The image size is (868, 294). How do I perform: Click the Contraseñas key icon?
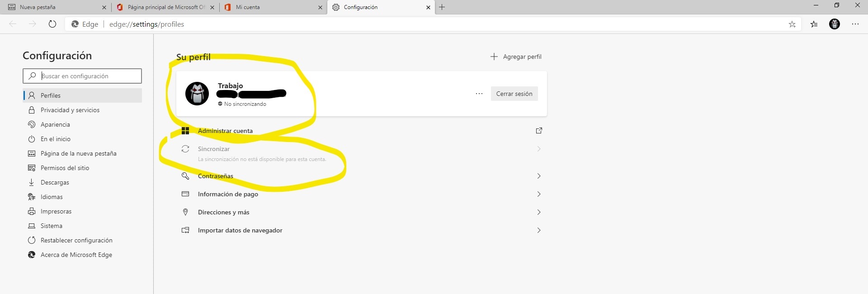pyautogui.click(x=185, y=176)
